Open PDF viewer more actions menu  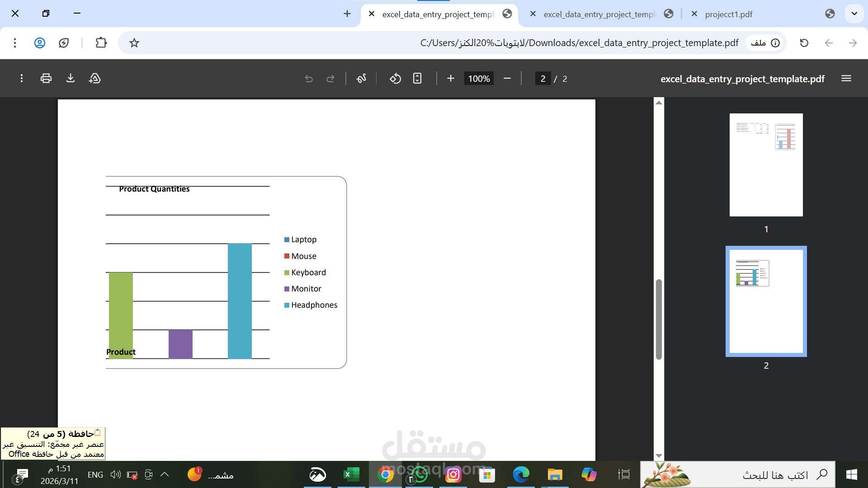(21, 78)
